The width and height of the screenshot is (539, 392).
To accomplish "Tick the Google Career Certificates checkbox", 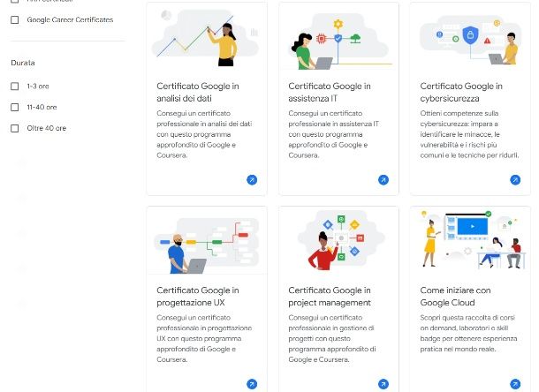I will click(x=15, y=20).
